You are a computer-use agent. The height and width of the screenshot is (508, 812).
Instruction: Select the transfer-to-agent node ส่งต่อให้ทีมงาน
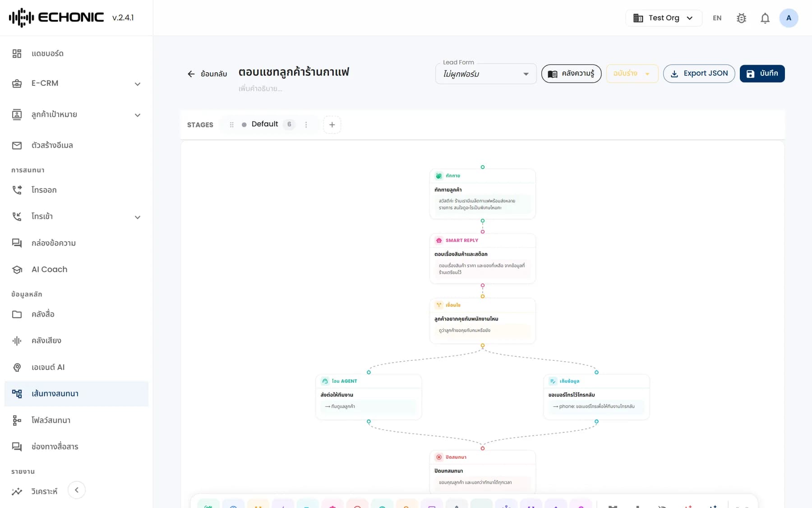coord(369,397)
